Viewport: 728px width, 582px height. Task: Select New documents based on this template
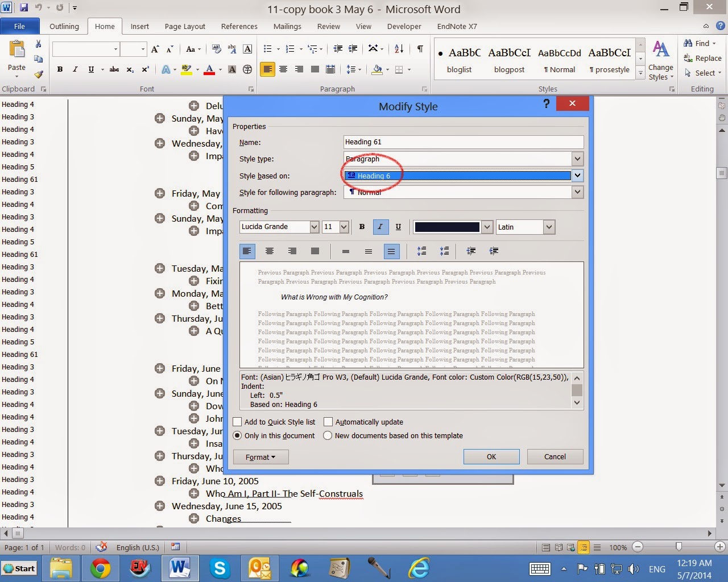(328, 436)
